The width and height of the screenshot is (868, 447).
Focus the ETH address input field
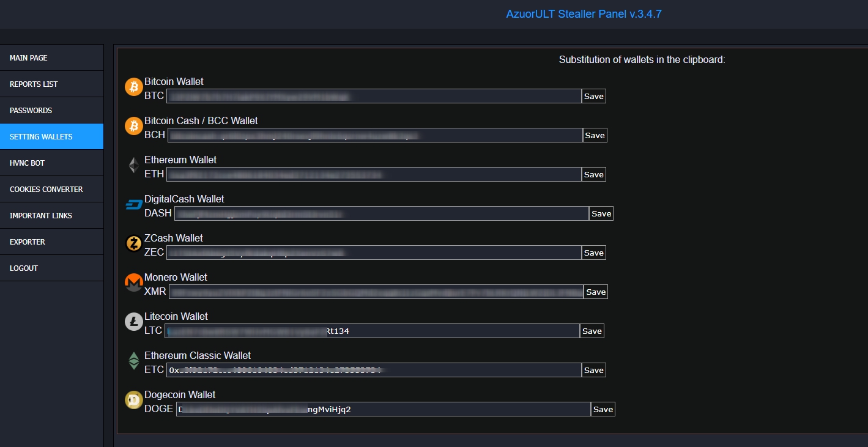[373, 174]
